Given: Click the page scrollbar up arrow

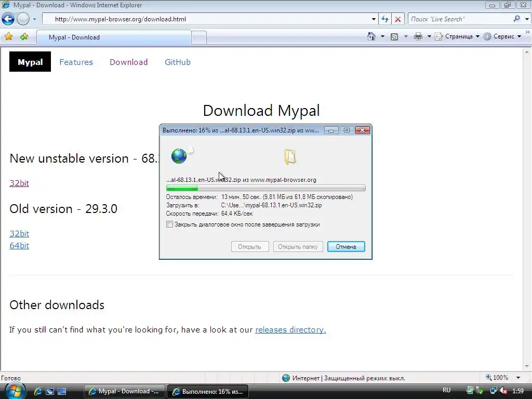Looking at the screenshot, I should pyautogui.click(x=527, y=52).
